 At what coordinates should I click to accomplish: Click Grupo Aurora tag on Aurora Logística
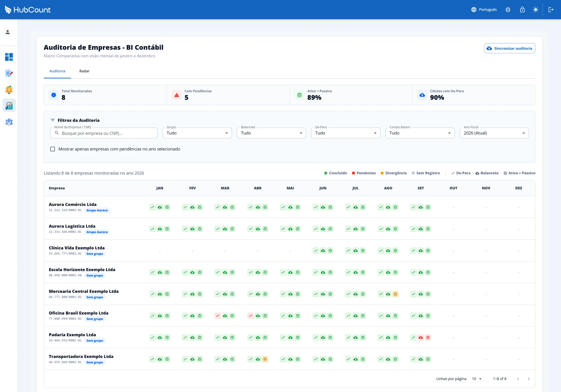(97, 232)
